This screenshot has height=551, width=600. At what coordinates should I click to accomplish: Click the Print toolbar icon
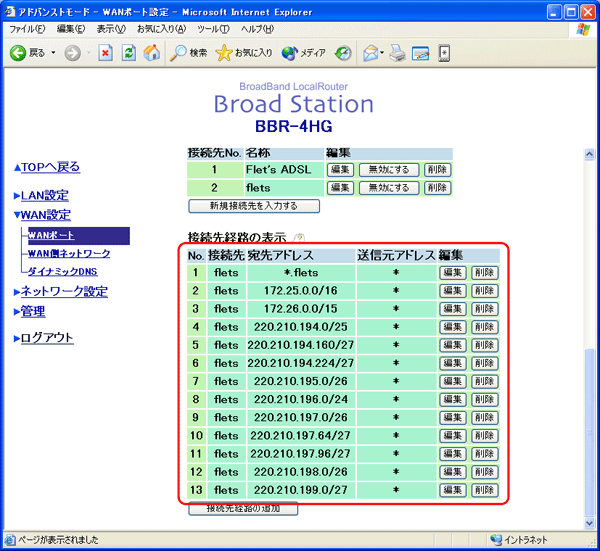[x=397, y=53]
